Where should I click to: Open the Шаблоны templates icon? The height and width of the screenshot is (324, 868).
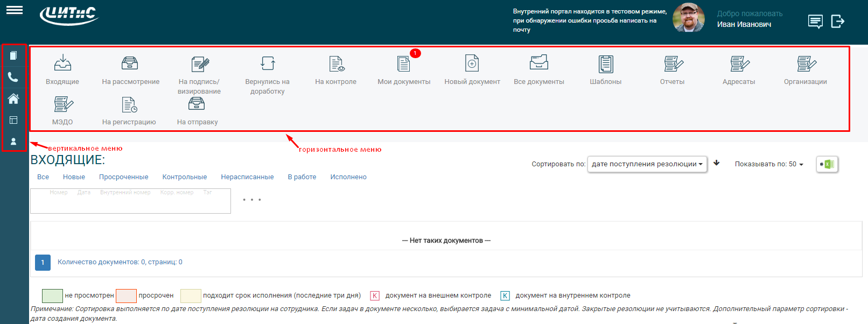pos(605,65)
